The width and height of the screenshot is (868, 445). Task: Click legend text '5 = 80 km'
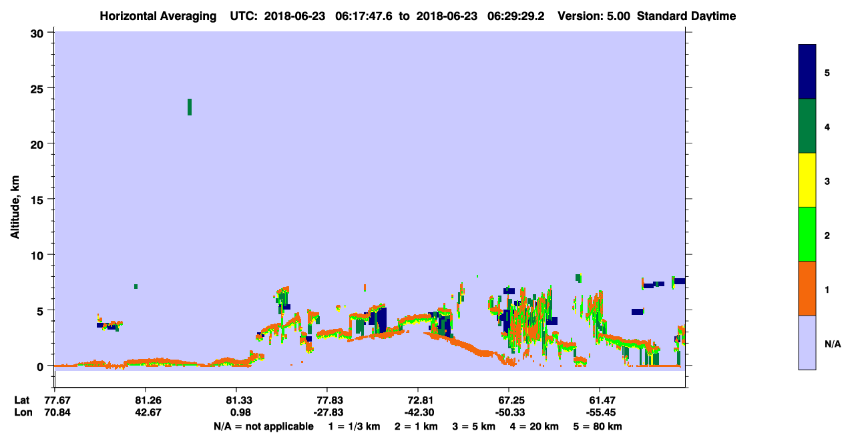(x=599, y=426)
